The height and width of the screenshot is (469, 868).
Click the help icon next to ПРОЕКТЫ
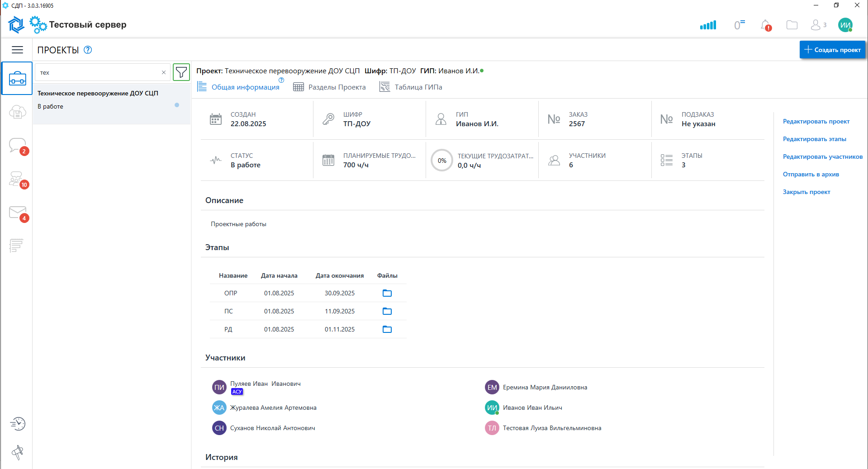[88, 50]
